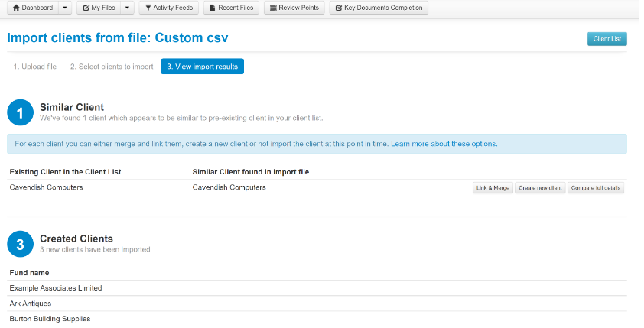The width and height of the screenshot is (644, 328).
Task: Open the Learn more about these options link
Action: click(444, 144)
